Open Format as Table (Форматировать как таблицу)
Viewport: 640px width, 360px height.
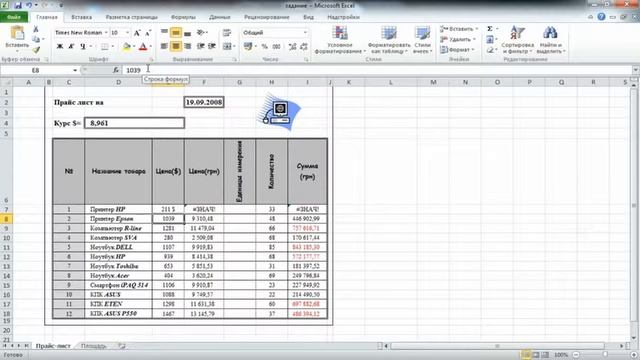click(x=389, y=39)
